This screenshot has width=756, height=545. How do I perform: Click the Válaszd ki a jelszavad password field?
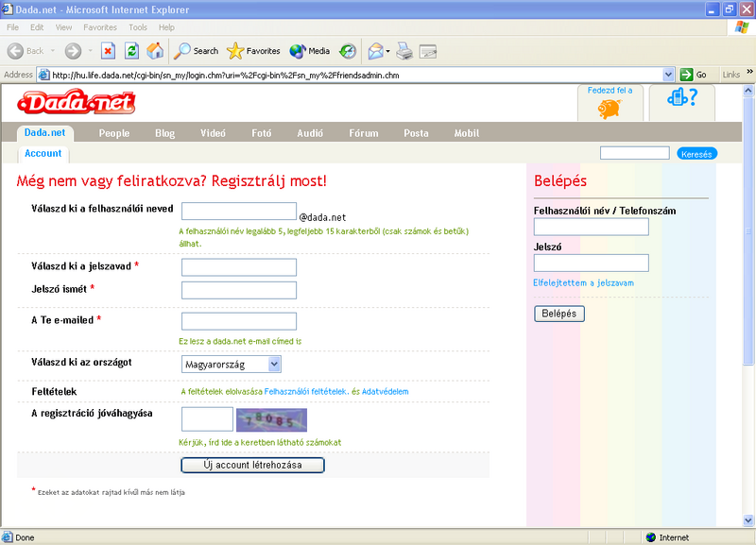(239, 267)
